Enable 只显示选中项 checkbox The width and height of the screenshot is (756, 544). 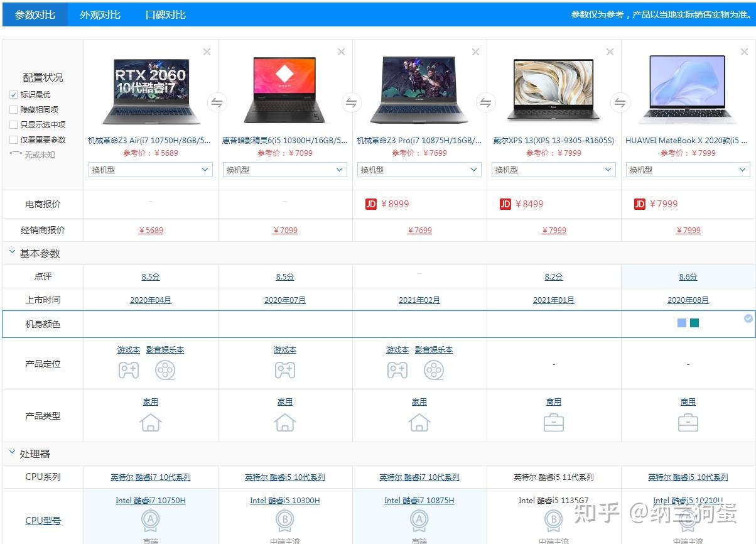[14, 125]
